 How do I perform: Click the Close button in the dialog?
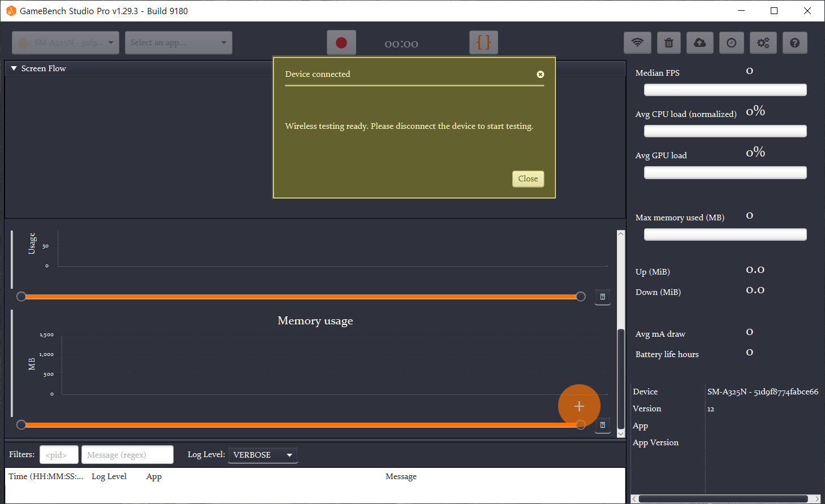click(x=528, y=179)
